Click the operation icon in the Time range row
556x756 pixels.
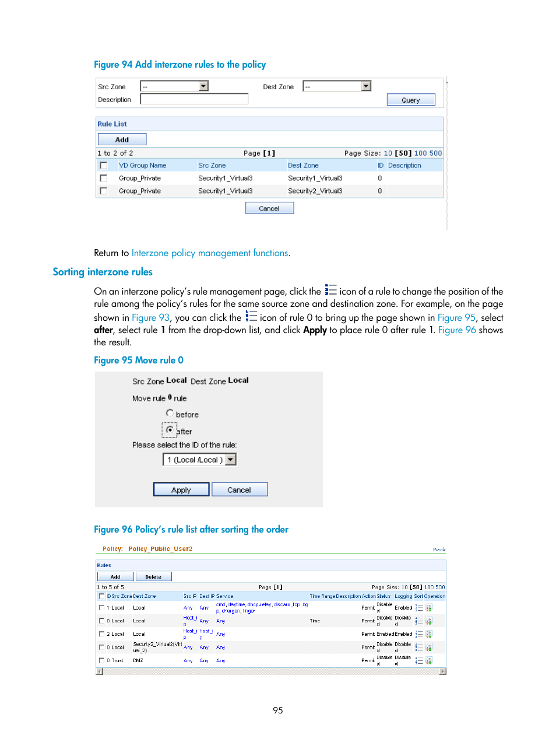point(429,621)
